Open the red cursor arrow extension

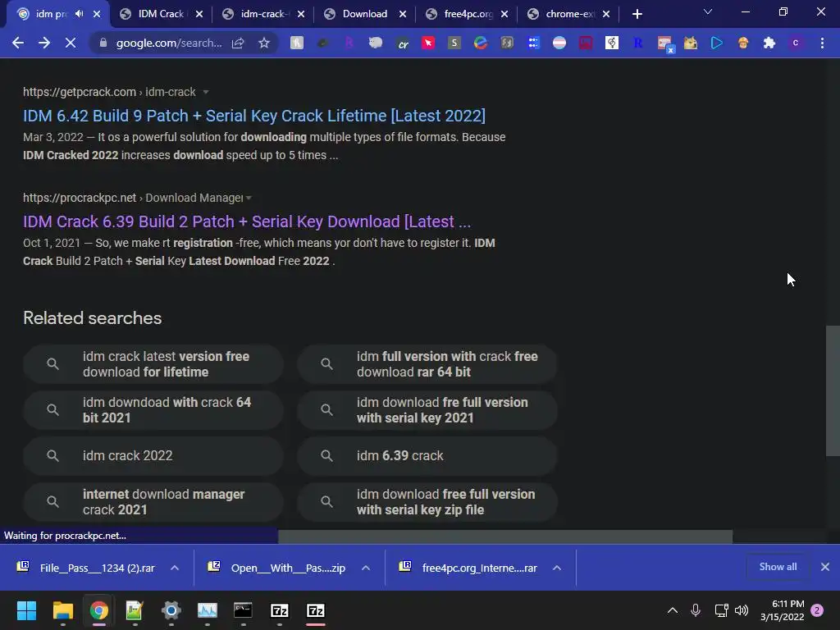428,43
